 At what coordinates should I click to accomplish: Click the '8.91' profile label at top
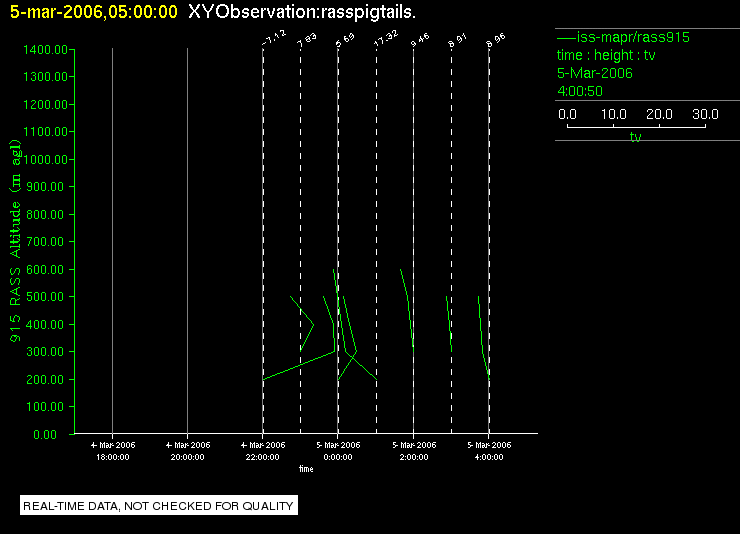[457, 40]
